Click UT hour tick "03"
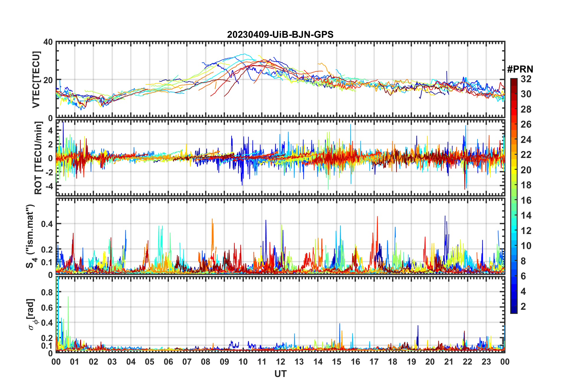The image size is (561, 392). tap(112, 362)
